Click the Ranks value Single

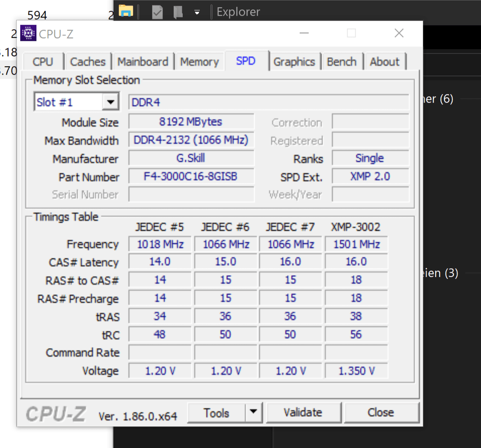coord(370,158)
